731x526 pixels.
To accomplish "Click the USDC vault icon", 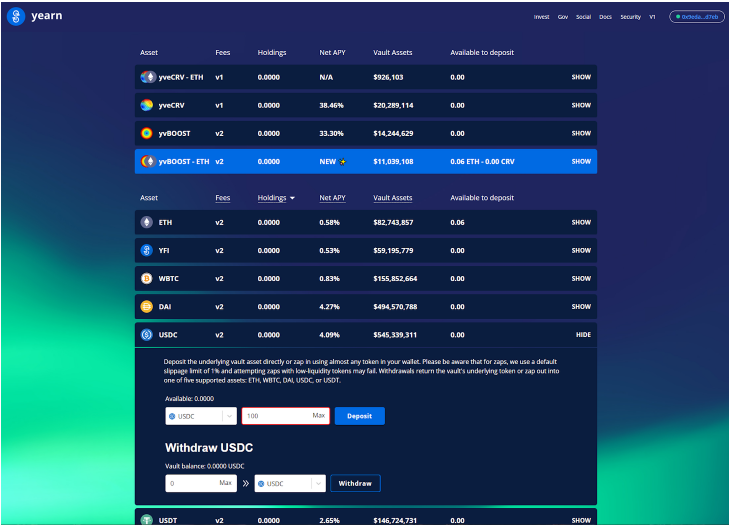I will click(146, 335).
